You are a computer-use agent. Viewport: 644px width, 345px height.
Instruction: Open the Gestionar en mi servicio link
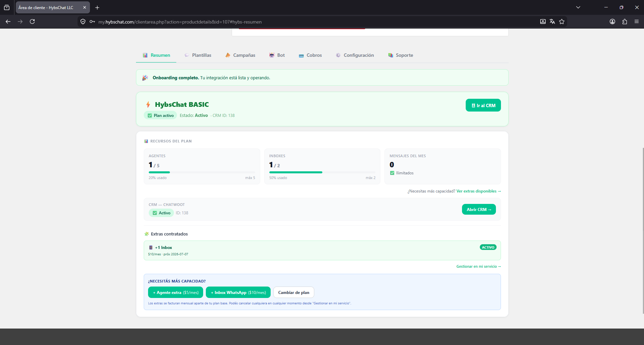[x=478, y=266]
